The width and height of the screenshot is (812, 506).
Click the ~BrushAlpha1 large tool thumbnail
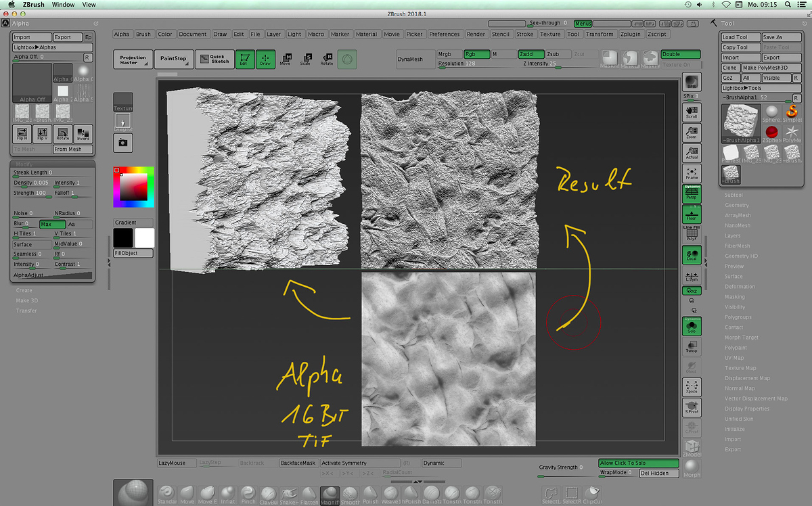740,123
